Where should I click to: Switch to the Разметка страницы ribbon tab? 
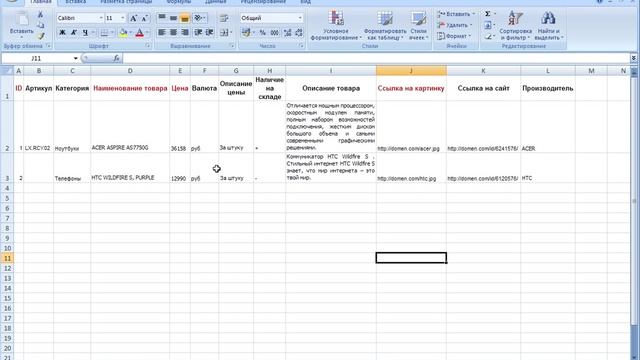[126, 2]
